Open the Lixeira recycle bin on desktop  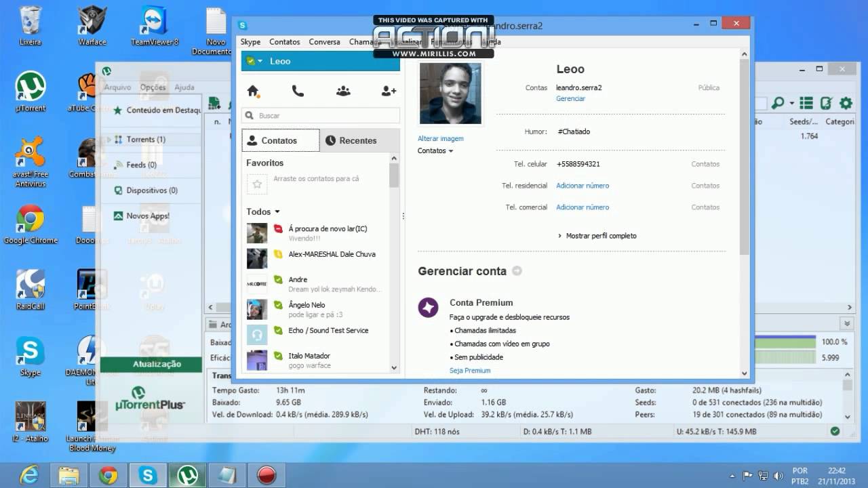point(30,26)
